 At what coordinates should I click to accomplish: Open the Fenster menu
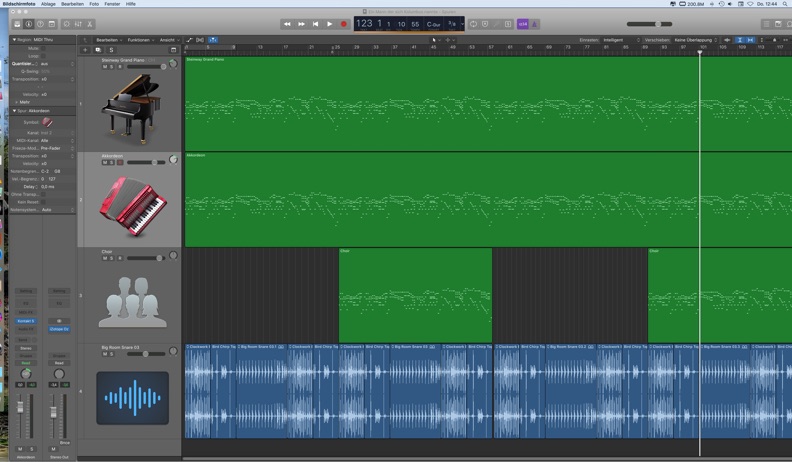[x=112, y=4]
